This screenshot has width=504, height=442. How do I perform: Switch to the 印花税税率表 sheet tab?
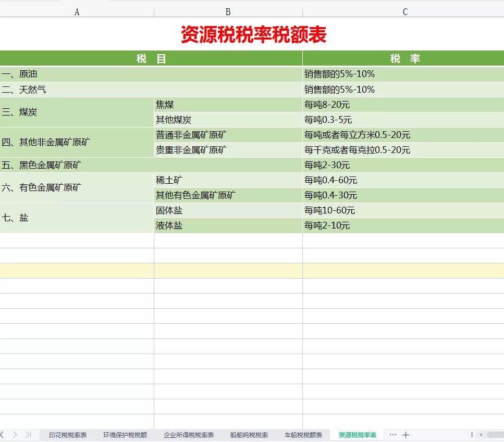click(67, 434)
